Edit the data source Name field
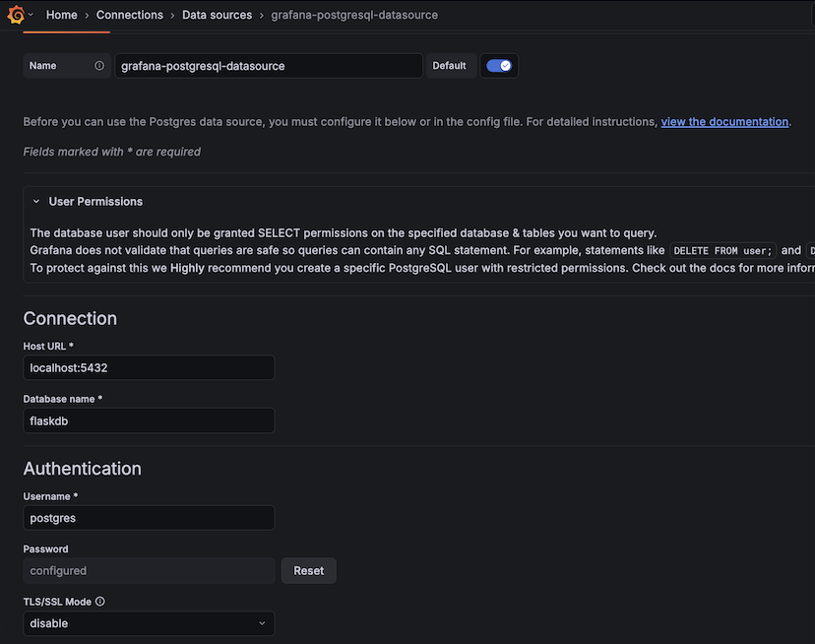Image resolution: width=815 pixels, height=644 pixels. [269, 66]
